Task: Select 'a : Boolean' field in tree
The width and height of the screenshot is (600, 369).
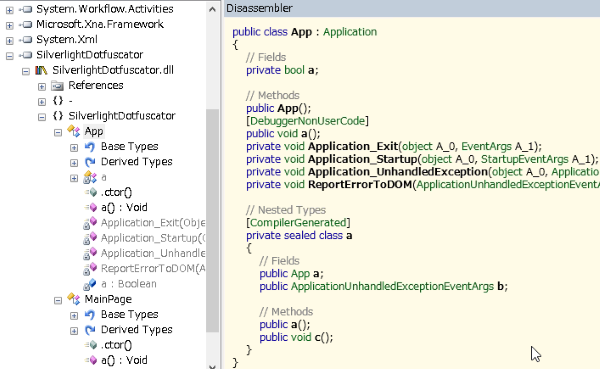Action: (129, 284)
